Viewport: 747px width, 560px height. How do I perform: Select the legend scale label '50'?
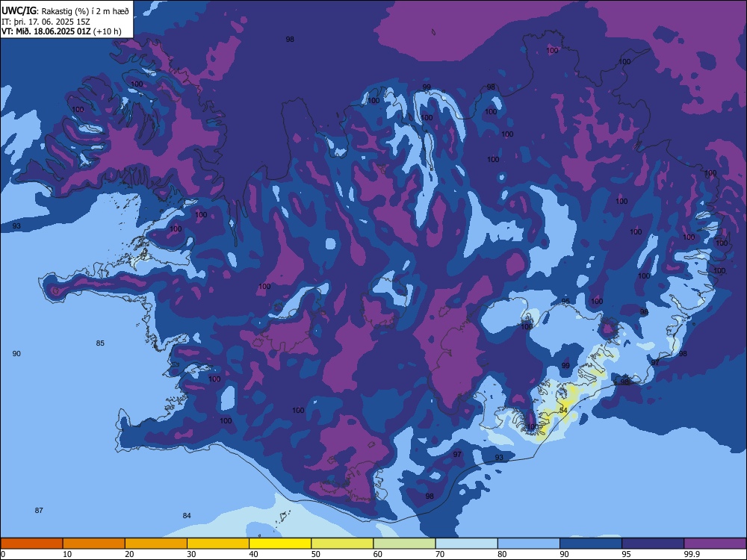pyautogui.click(x=316, y=554)
